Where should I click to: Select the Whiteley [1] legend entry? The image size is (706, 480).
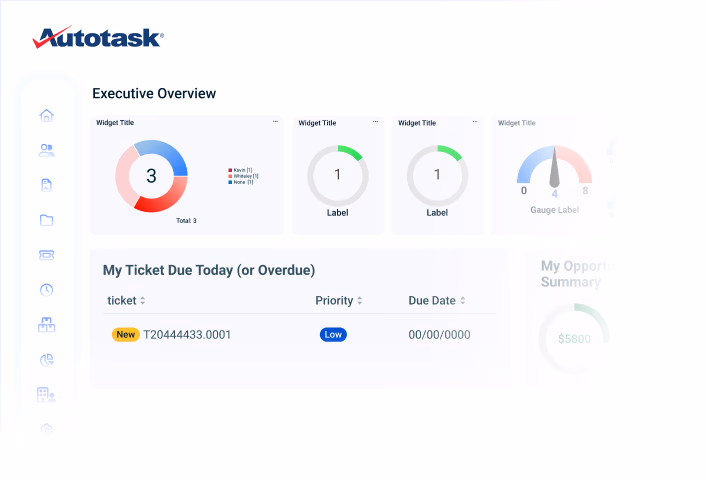point(244,176)
